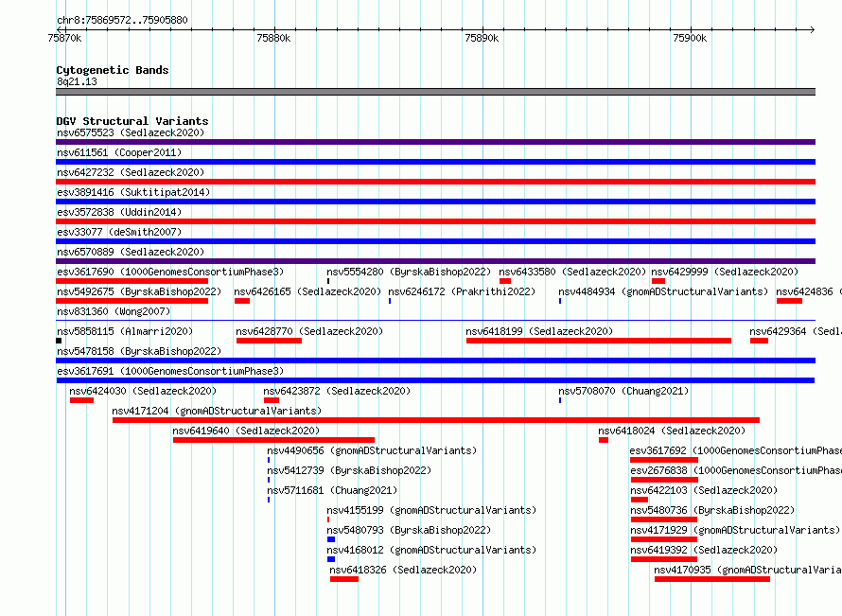The image size is (842, 616).
Task: Open variant nsv6427232 (Sedlazeck2020) label
Action: (131, 172)
